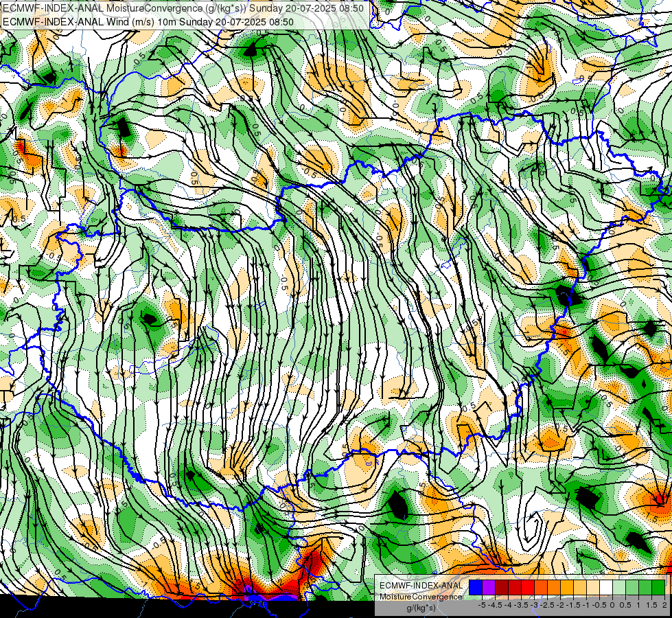Click the legend swatch between -2 and -1.5
672x618 pixels.
567,588
